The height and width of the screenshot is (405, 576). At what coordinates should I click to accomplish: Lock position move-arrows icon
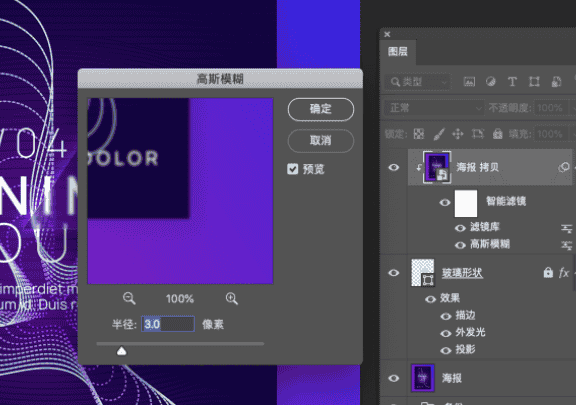tap(458, 134)
